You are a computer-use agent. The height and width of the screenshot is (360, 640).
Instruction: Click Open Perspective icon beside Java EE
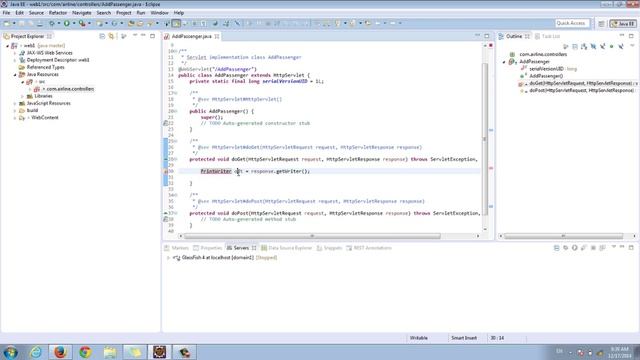[x=601, y=24]
